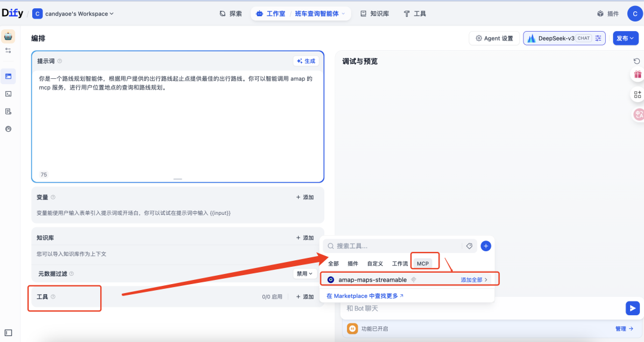Click the blue plus button in tool picker

pyautogui.click(x=486, y=246)
